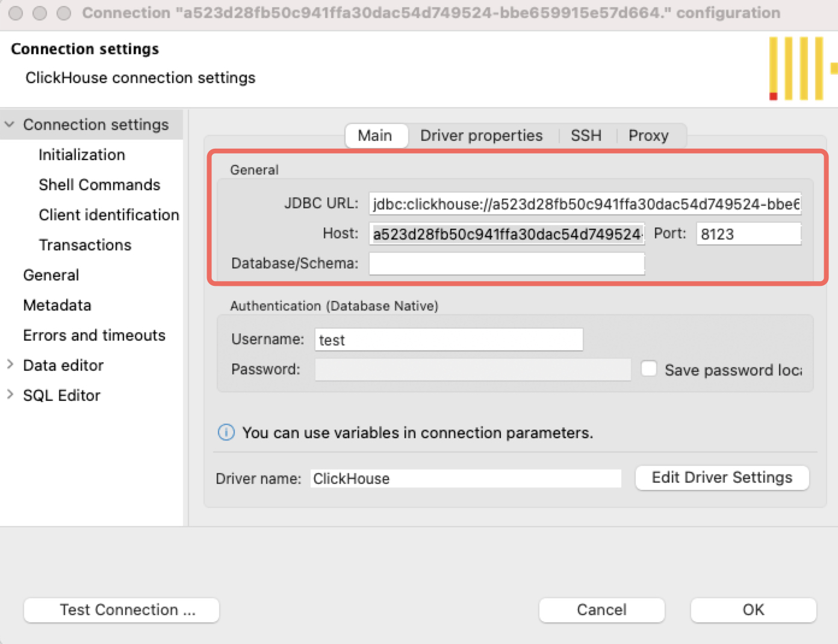Open the Shell Commands settings

99,185
